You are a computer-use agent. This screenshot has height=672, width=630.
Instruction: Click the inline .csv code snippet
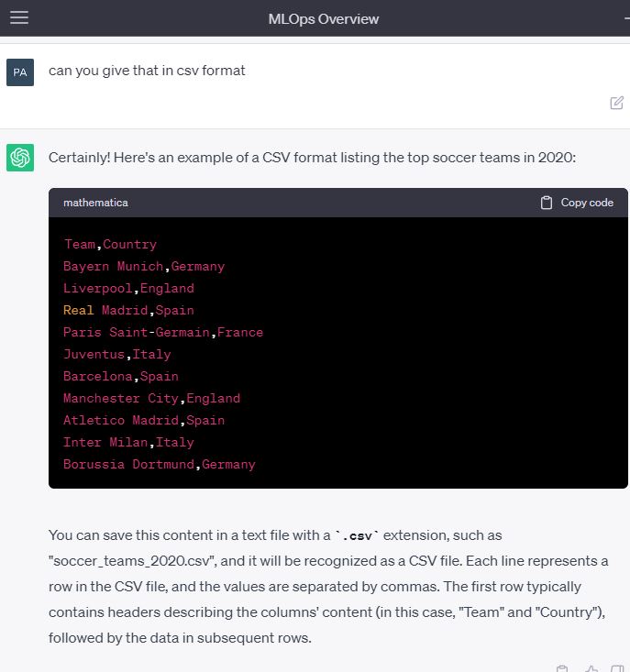[x=357, y=535]
